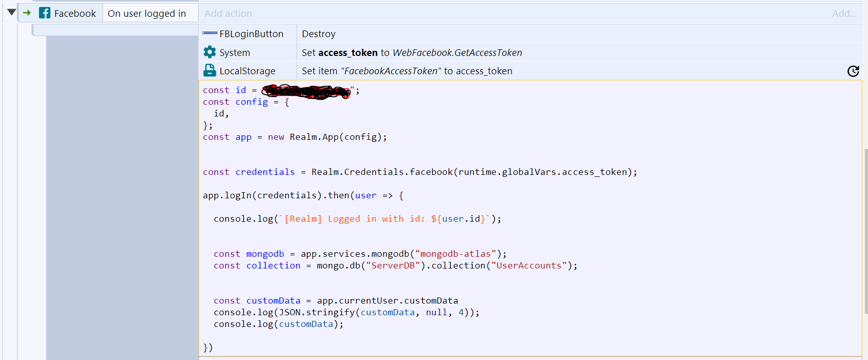
Task: Collapse the Facebook event block triangle
Action: [11, 12]
